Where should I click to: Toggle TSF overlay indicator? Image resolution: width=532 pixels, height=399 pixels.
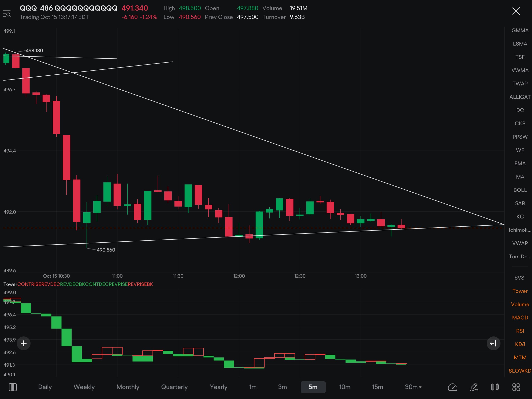(x=520, y=57)
